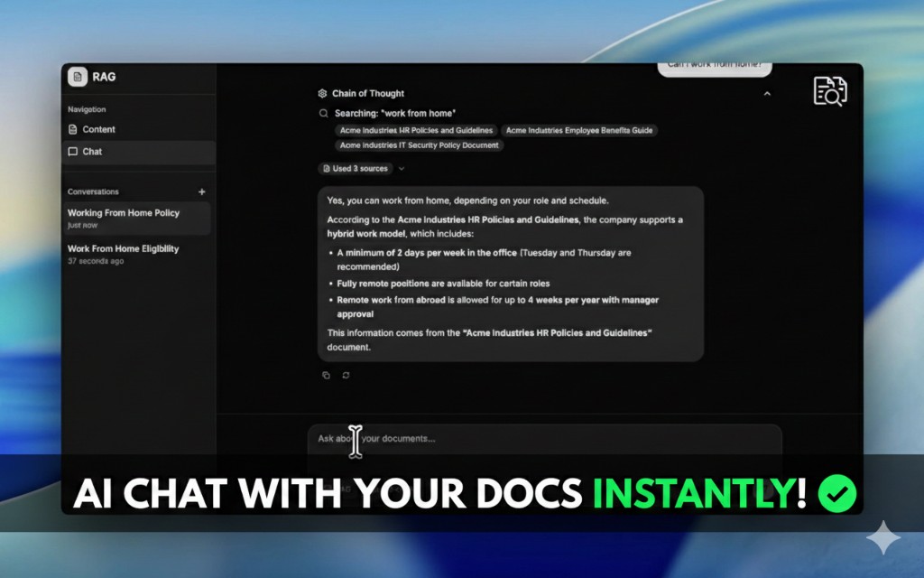924x578 pixels.
Task: Start a new conversation with the plus icon
Action: pyautogui.click(x=202, y=191)
